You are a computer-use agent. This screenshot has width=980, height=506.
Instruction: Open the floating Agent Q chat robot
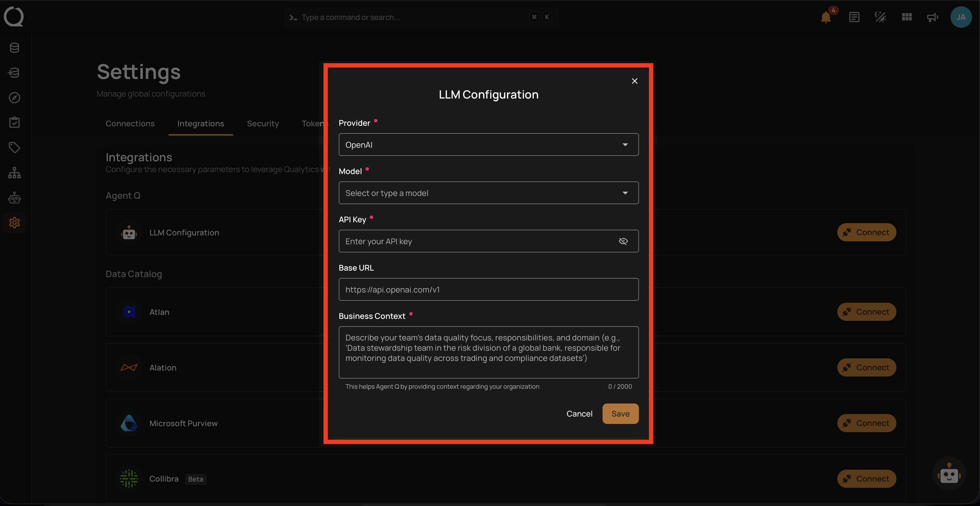point(949,474)
